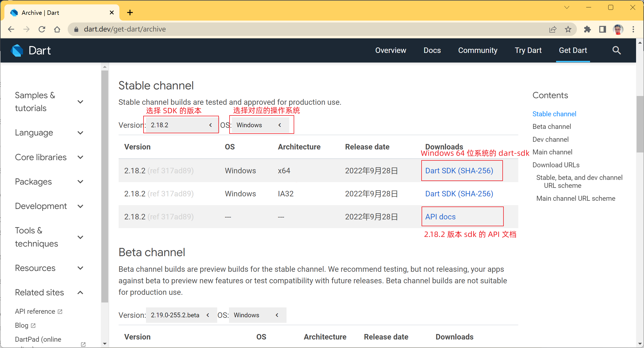Open the Community nav item
The image size is (644, 348).
478,50
